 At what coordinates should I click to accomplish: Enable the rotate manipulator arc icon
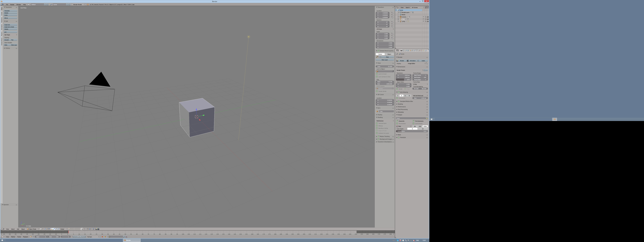(x=56, y=229)
